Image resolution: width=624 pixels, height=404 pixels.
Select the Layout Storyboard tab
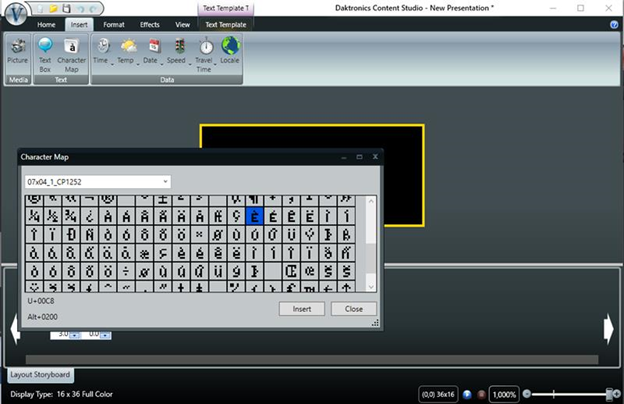pyautogui.click(x=40, y=375)
